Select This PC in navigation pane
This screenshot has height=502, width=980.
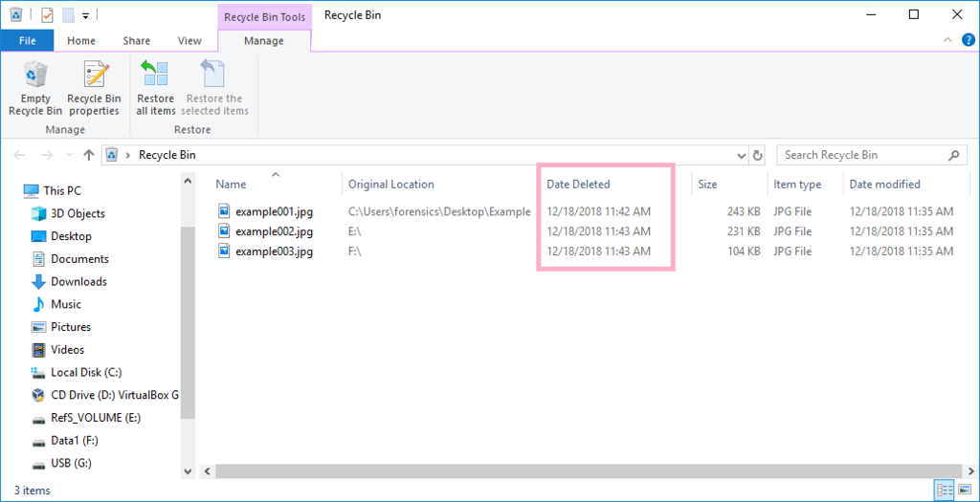[53, 191]
